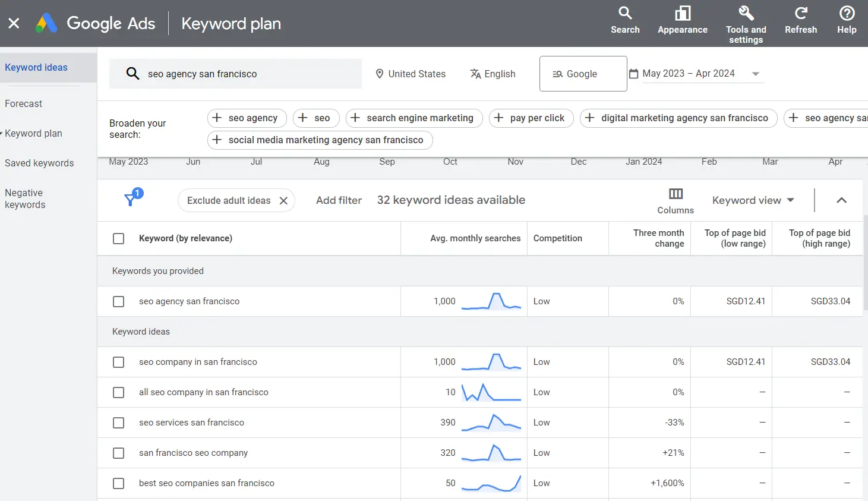Screen dimensions: 868x501
Task: Sort by Top of page bid (high range)
Action: pyautogui.click(x=819, y=238)
